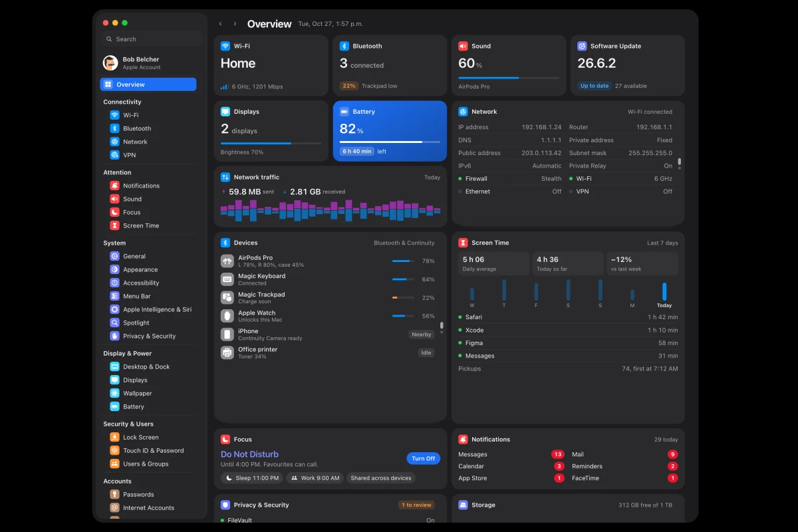Click the Private Relay On value
798x532 pixels.
(x=668, y=166)
